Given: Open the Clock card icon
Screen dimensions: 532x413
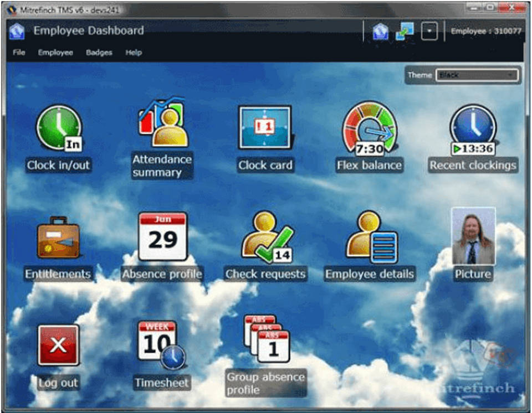Looking at the screenshot, I should pos(265,128).
